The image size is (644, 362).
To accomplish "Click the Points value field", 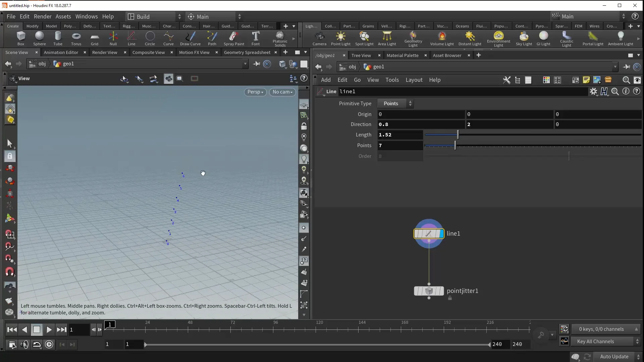I will pyautogui.click(x=400, y=145).
